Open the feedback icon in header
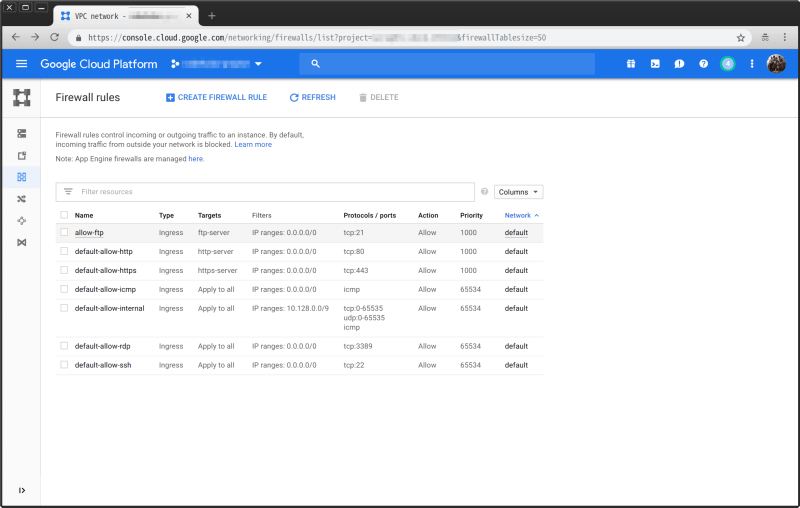This screenshot has height=508, width=800. (x=679, y=64)
